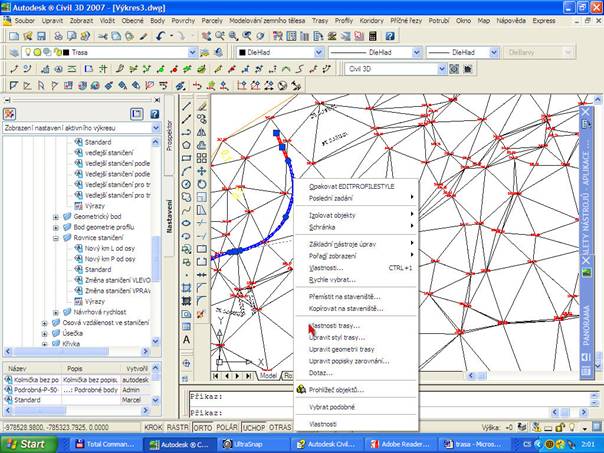The height and width of the screenshot is (453, 604).
Task: Click the Windows Start button
Action: point(29,444)
